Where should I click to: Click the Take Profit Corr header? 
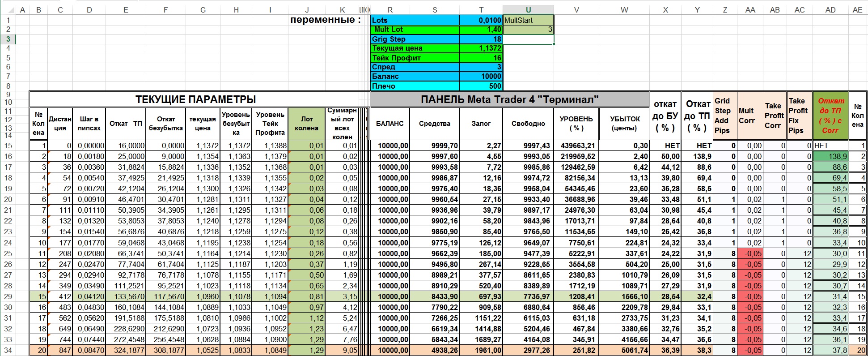click(x=775, y=116)
